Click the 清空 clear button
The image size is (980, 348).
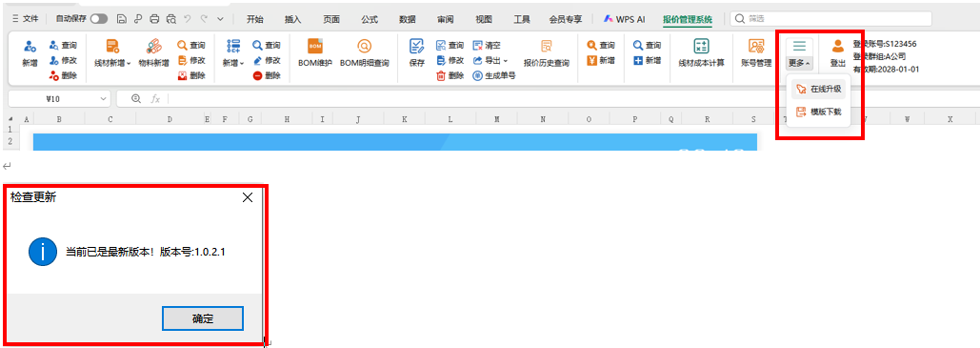pos(487,45)
